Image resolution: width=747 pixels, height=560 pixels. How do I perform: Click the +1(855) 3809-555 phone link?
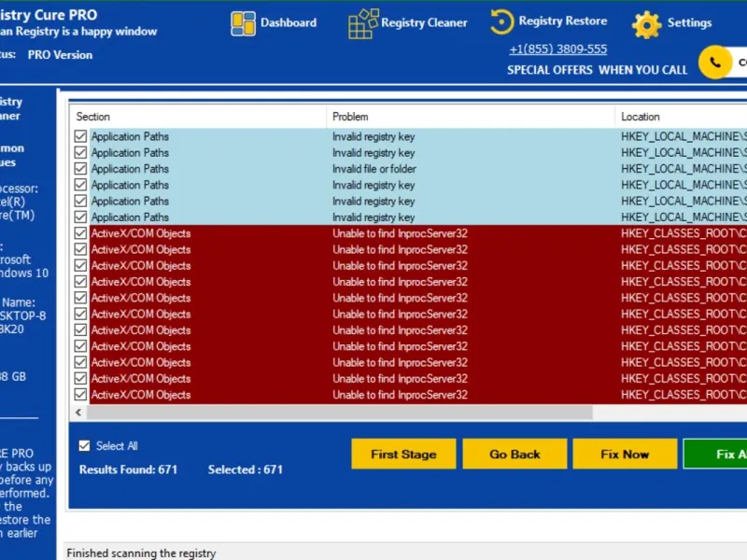557,49
